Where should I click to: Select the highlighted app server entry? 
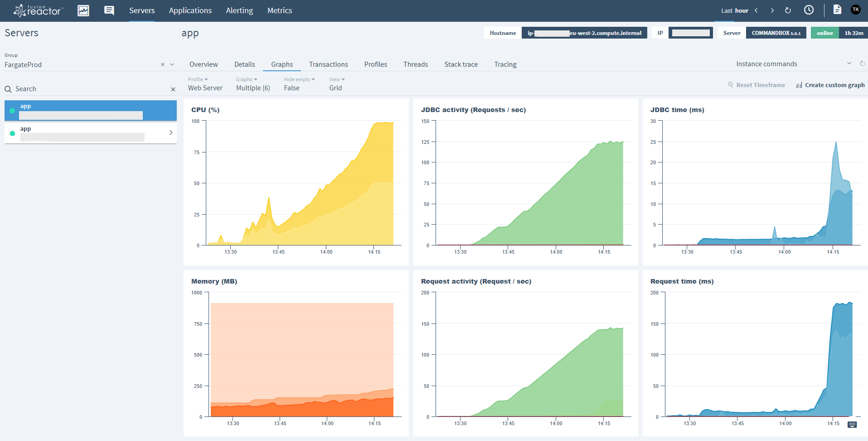(x=91, y=111)
